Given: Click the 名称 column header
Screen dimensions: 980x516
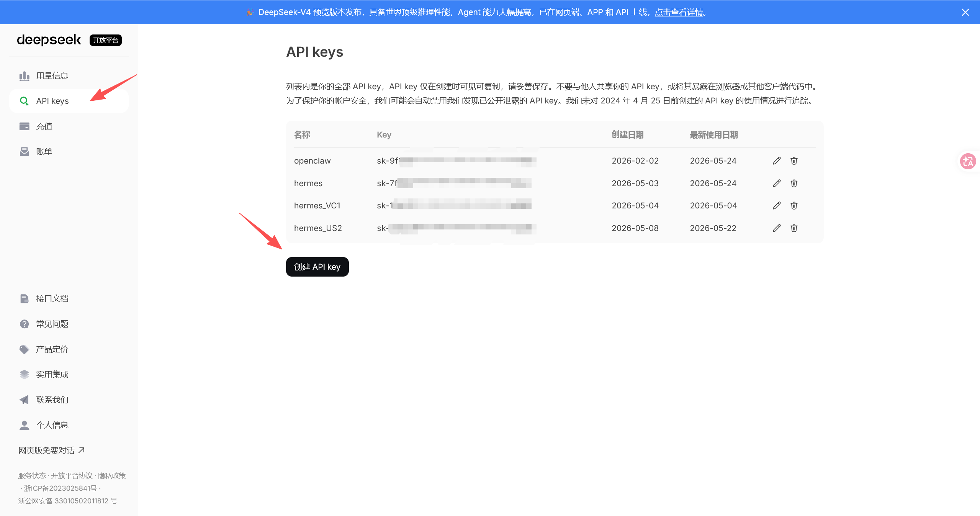Looking at the screenshot, I should click(x=302, y=135).
